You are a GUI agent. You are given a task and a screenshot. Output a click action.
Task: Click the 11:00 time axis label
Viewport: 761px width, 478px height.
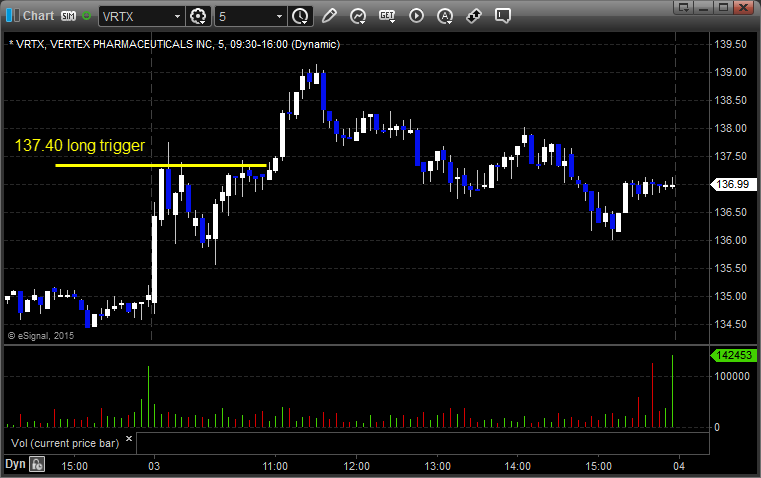pyautogui.click(x=275, y=466)
